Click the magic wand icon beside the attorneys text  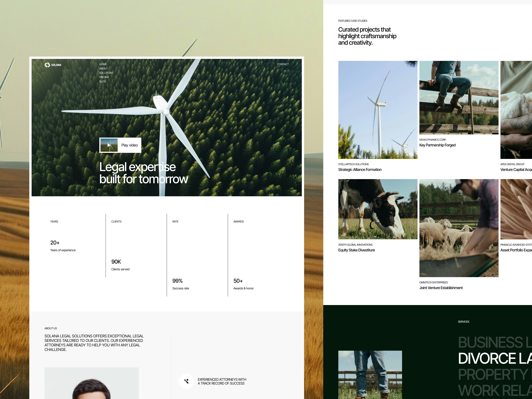coord(186,381)
